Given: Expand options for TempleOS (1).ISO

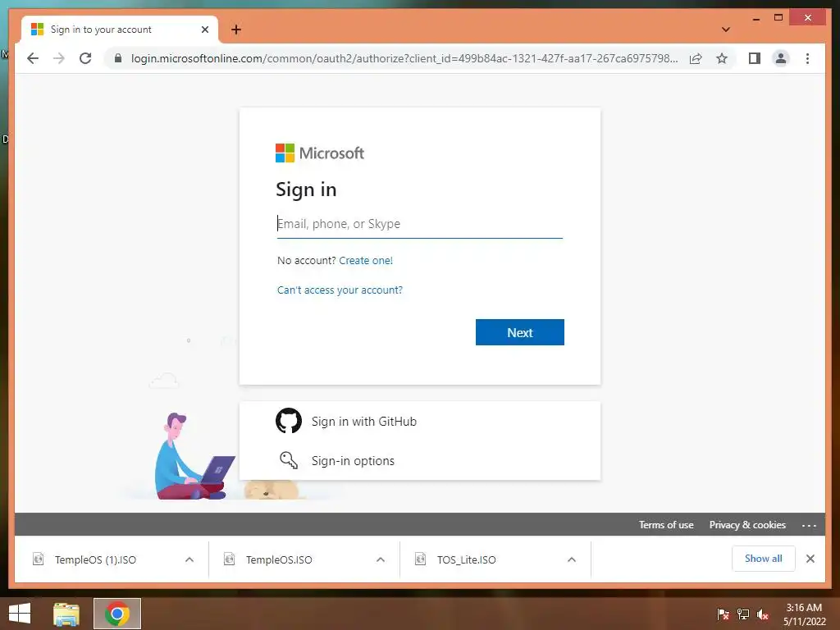Looking at the screenshot, I should 189,559.
